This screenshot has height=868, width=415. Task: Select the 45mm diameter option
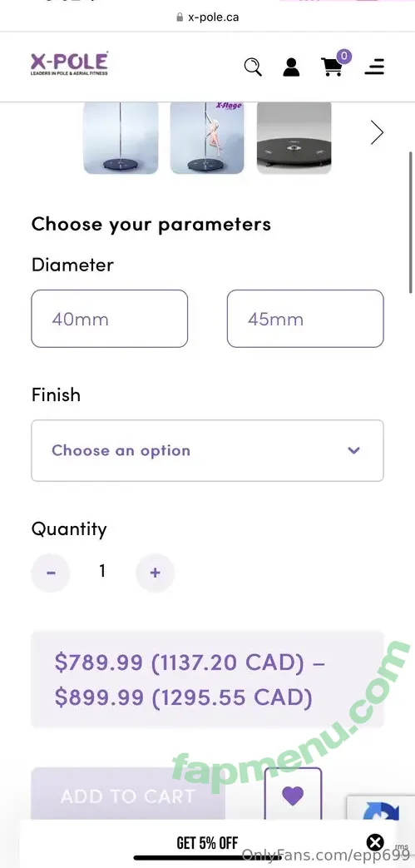click(x=305, y=319)
